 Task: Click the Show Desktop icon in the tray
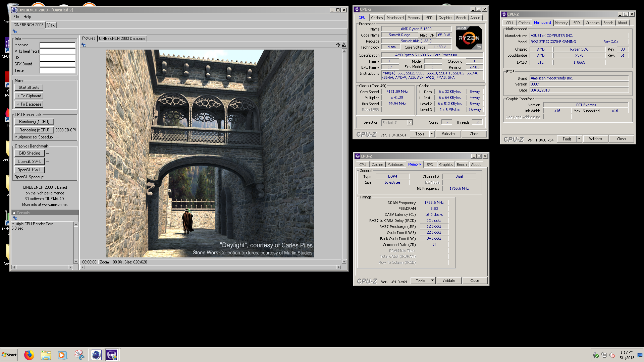pos(640,355)
